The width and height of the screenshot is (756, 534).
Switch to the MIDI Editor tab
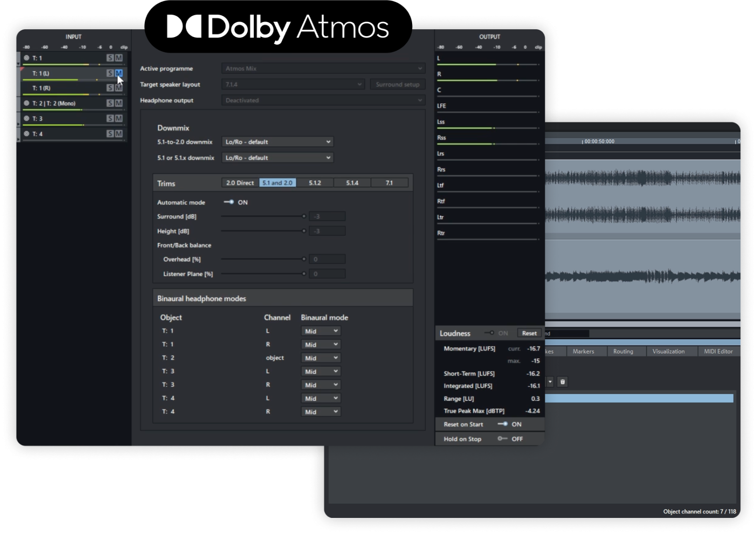pos(718,351)
